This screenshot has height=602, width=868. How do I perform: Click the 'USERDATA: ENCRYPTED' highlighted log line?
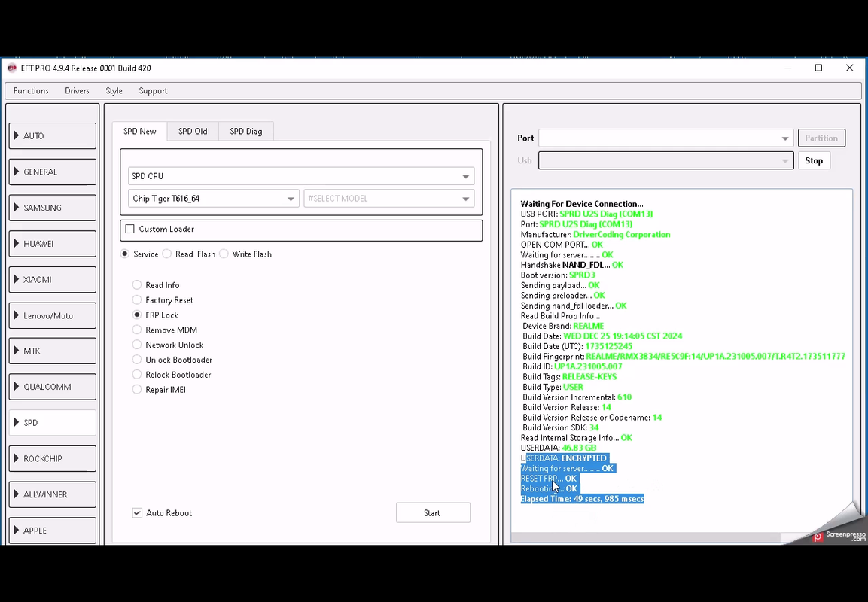pyautogui.click(x=564, y=458)
